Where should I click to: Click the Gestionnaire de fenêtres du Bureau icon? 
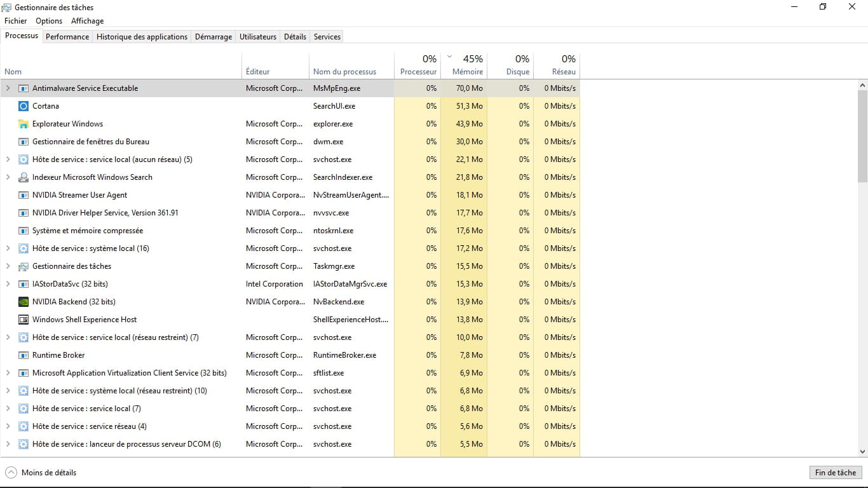24,142
